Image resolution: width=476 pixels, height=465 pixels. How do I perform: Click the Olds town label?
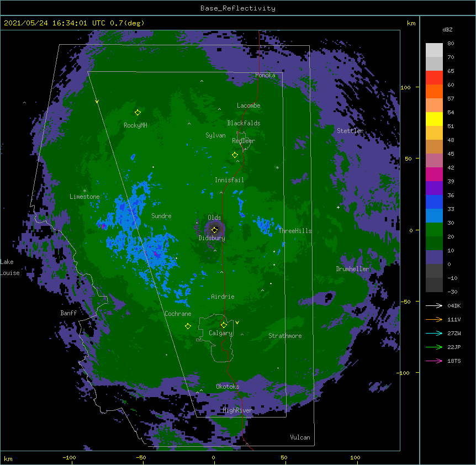click(x=214, y=218)
